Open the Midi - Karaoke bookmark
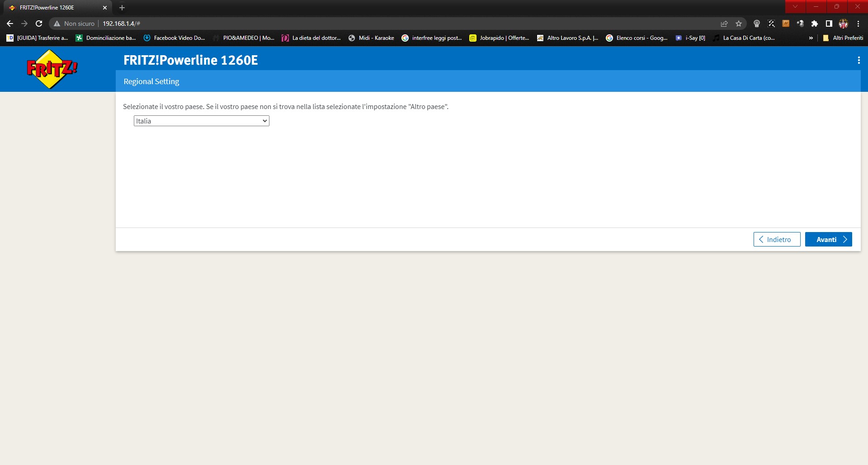The width and height of the screenshot is (868, 465). pyautogui.click(x=371, y=38)
